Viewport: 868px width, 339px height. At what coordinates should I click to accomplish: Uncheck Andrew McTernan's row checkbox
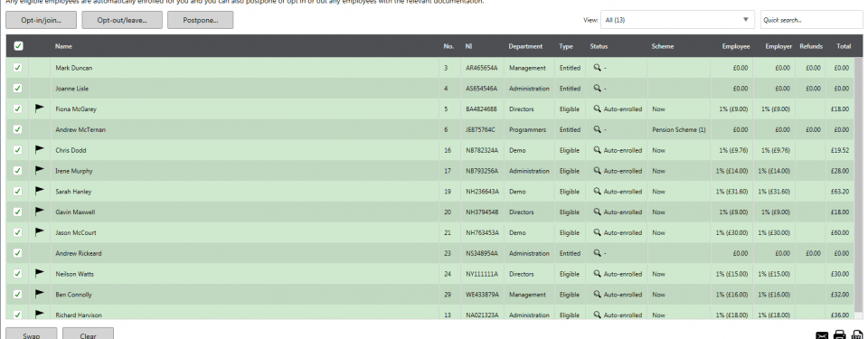coord(18,129)
